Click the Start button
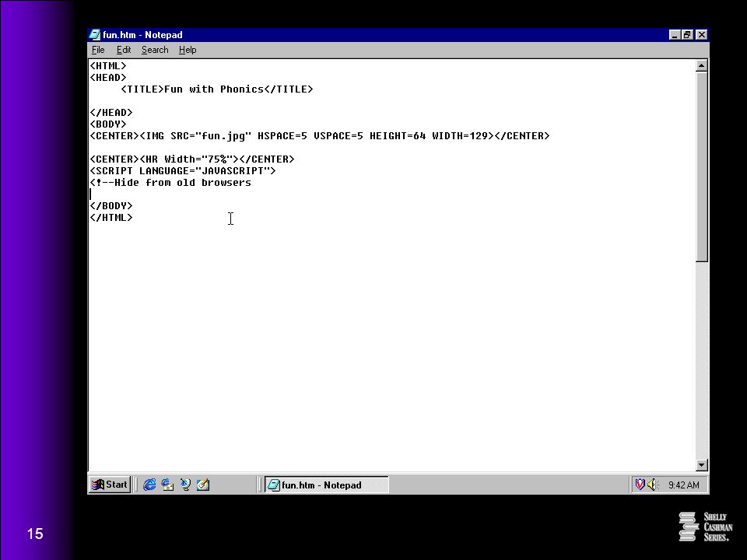Viewport: 747px width, 560px height. tap(110, 485)
